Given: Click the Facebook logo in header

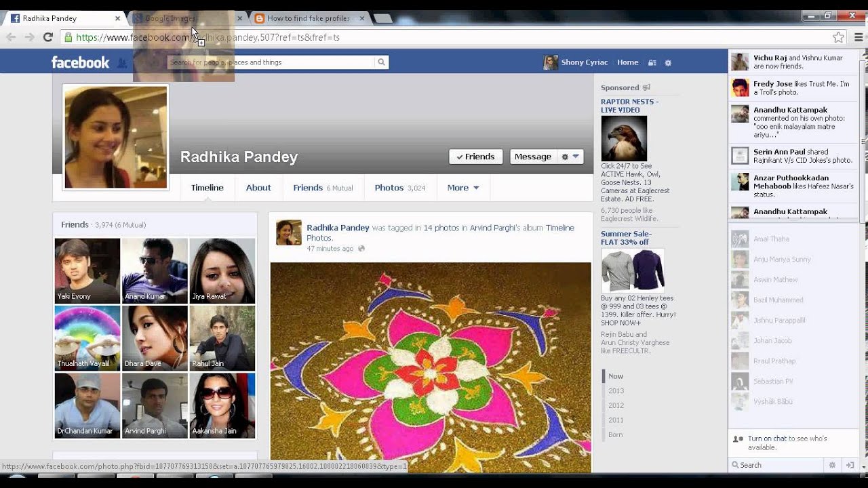Looking at the screenshot, I should (x=80, y=62).
